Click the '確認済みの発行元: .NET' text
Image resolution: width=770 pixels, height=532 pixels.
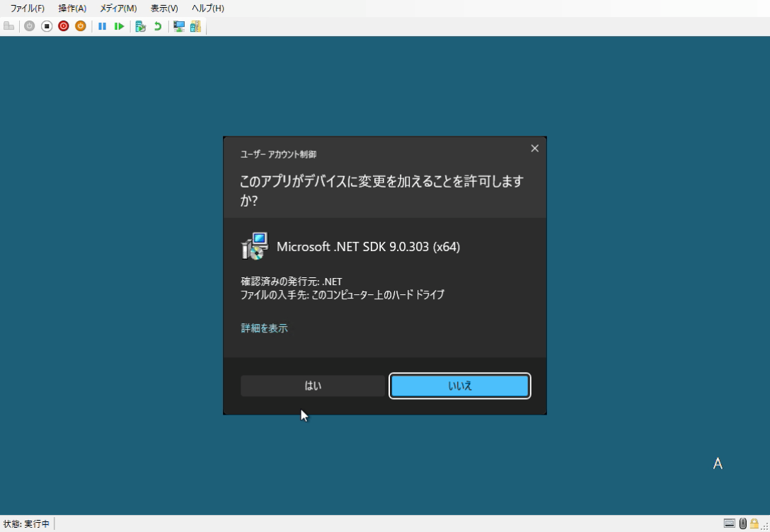click(291, 282)
